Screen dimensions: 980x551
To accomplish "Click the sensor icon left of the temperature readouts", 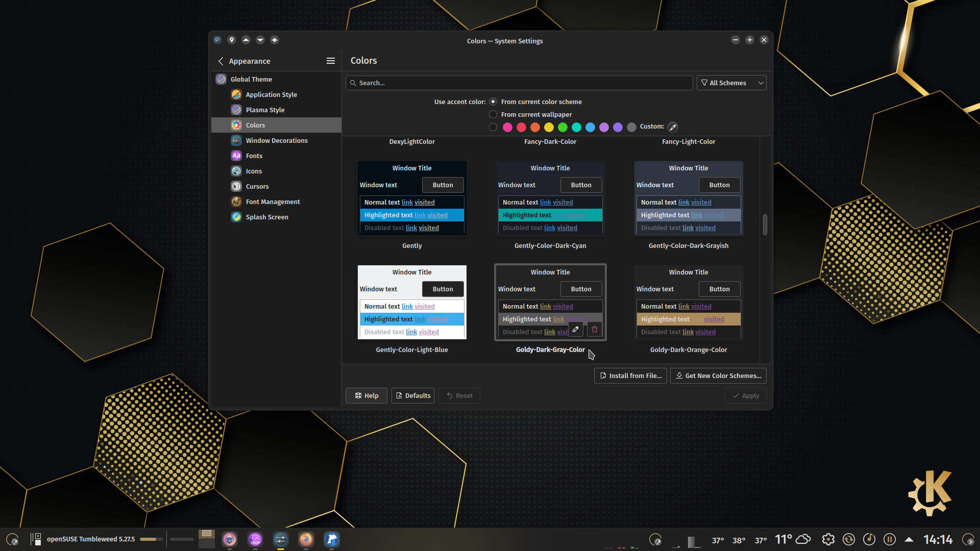I will coord(655,539).
